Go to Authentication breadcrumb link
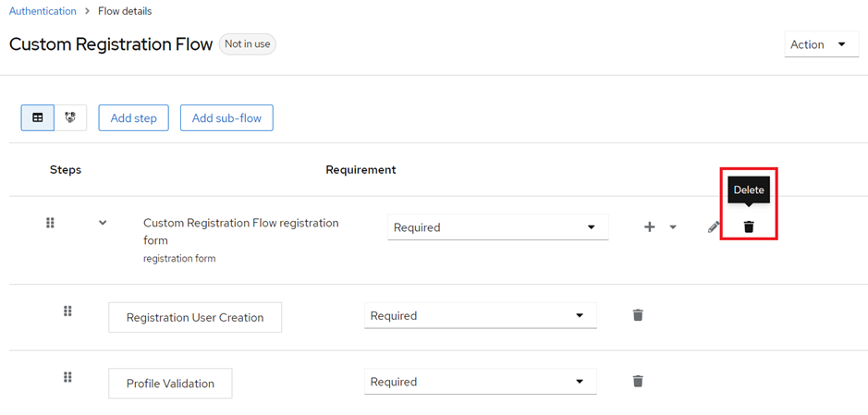This screenshot has height=415, width=868. 43,11
